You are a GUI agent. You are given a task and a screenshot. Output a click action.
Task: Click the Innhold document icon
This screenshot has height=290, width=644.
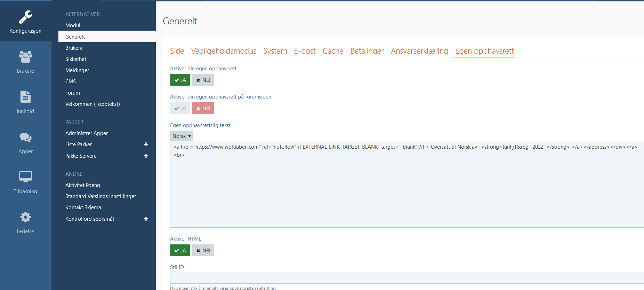tap(25, 97)
